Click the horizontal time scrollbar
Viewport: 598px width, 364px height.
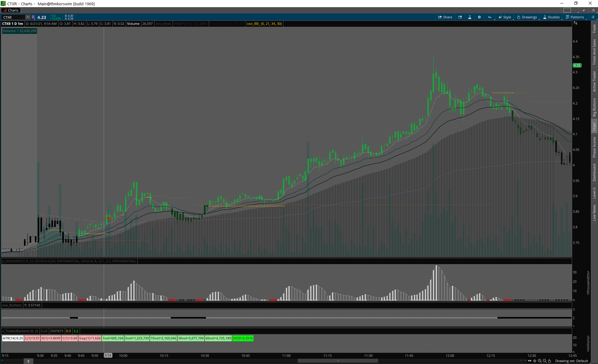tap(338, 361)
